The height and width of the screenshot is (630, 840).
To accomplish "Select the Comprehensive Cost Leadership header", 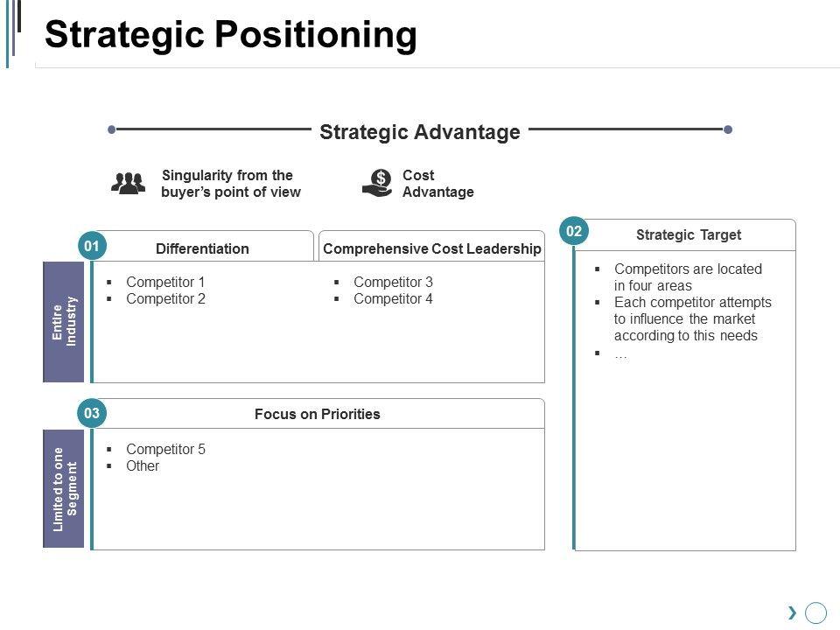I will (x=432, y=248).
